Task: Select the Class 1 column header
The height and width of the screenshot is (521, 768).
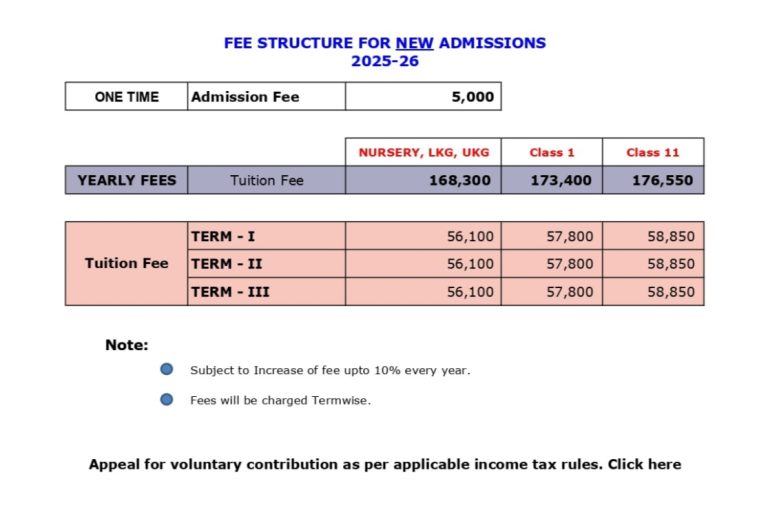Action: coord(552,152)
